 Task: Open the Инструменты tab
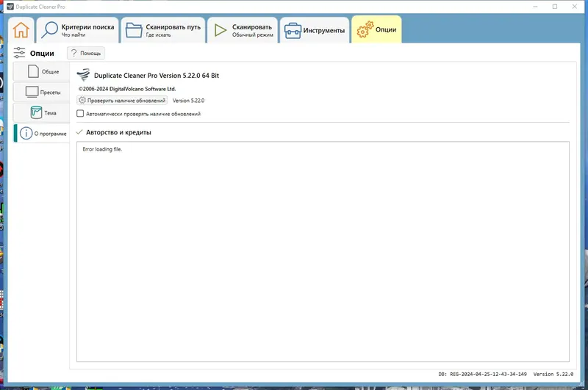tap(315, 30)
